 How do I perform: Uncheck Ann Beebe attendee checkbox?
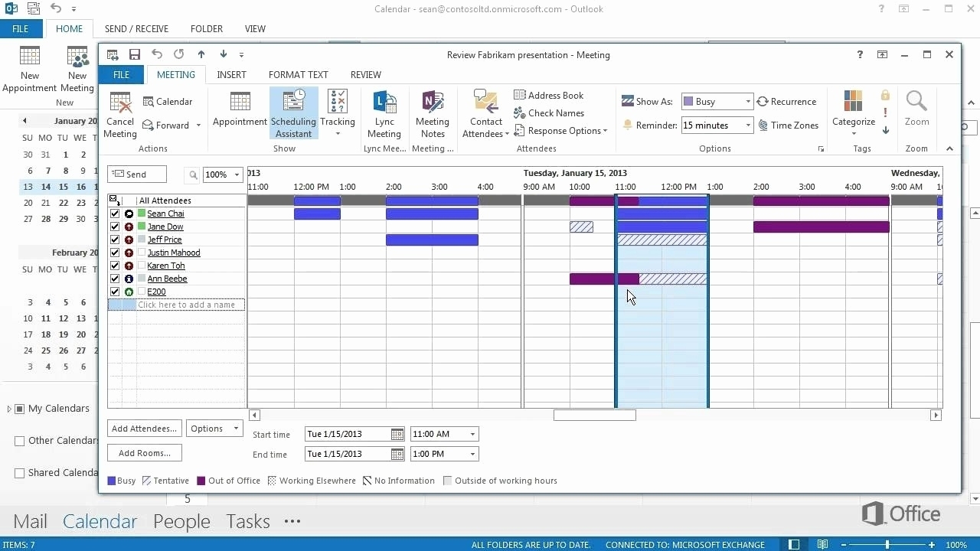pos(115,279)
